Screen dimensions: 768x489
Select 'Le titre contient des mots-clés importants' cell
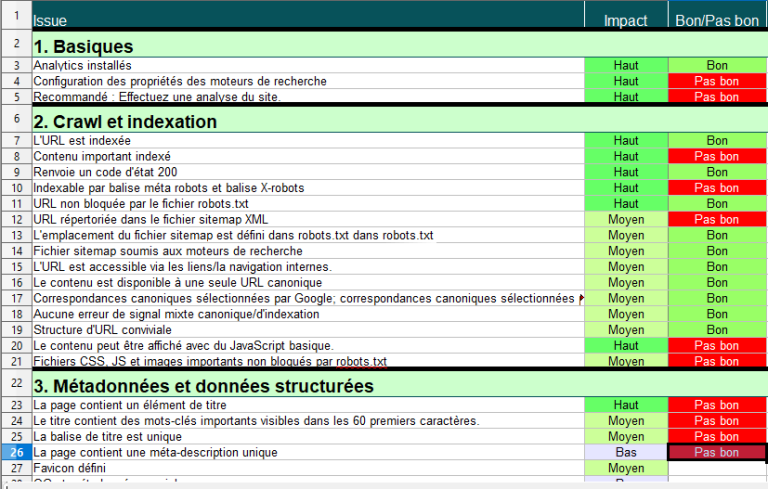pos(308,420)
